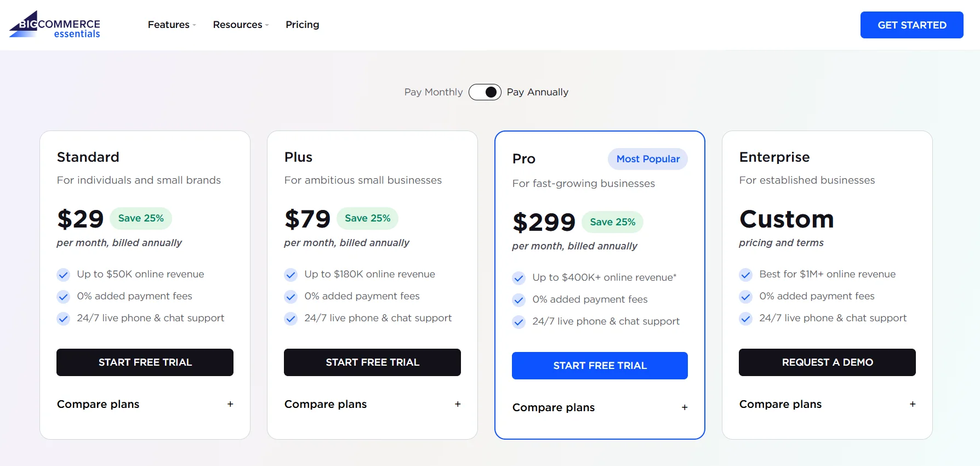Click the Save 25% badge on Pro plan

[612, 222]
